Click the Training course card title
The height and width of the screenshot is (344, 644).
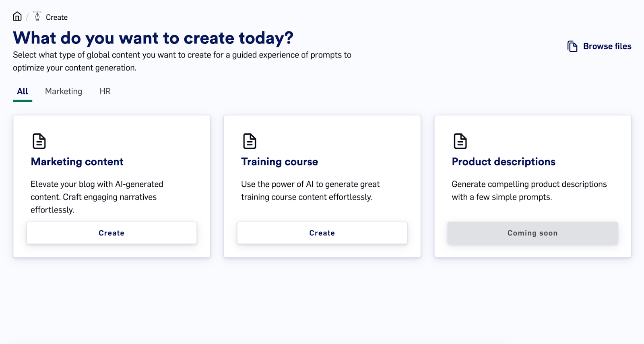coord(280,162)
